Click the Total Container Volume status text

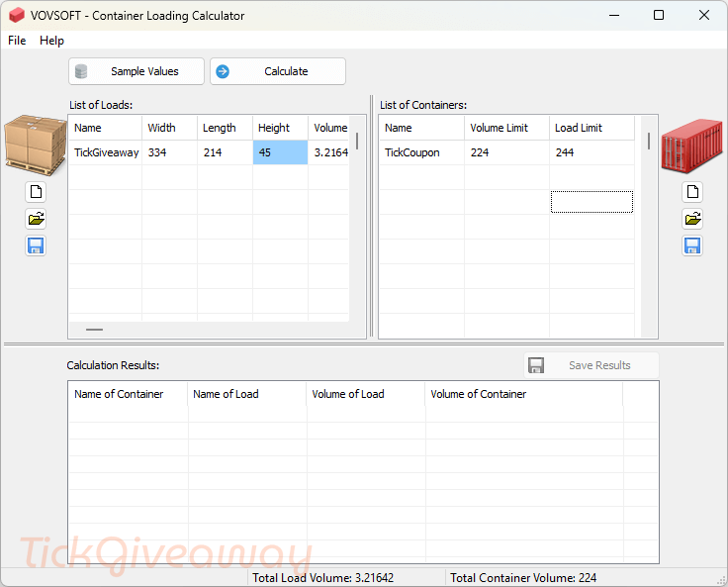tap(523, 578)
